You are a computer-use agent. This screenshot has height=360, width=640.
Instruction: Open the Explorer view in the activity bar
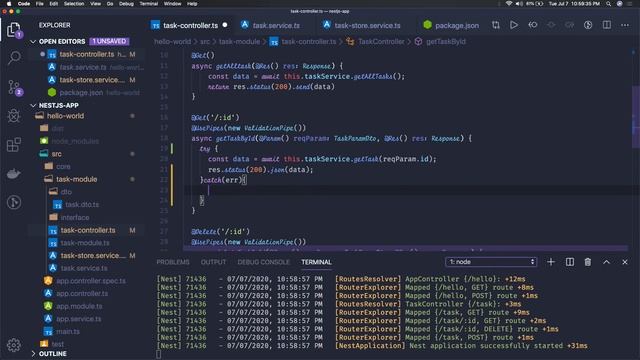[x=13, y=29]
